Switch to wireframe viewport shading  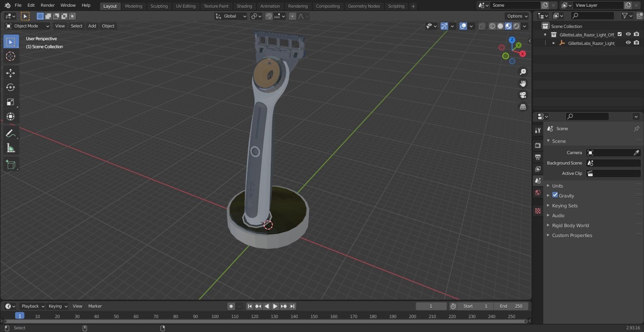tap(492, 26)
